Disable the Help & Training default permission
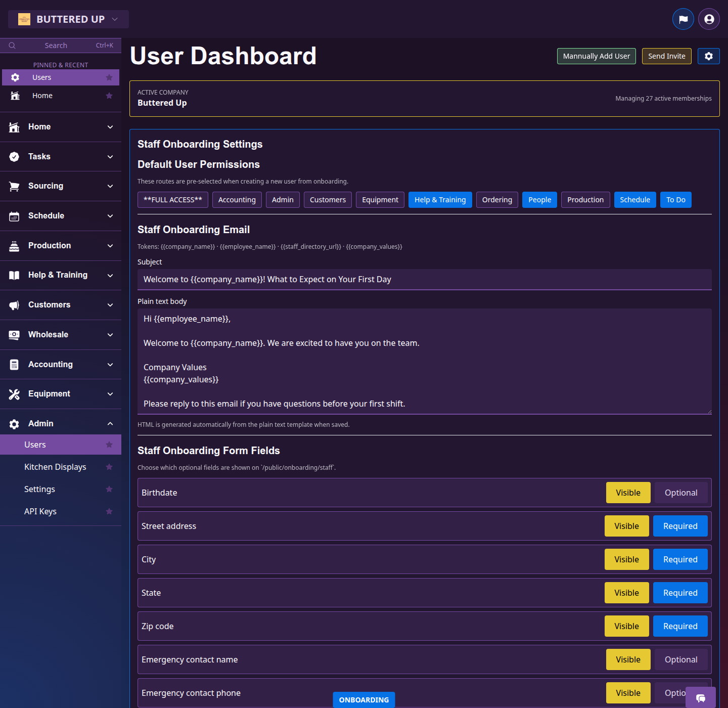 (x=440, y=199)
